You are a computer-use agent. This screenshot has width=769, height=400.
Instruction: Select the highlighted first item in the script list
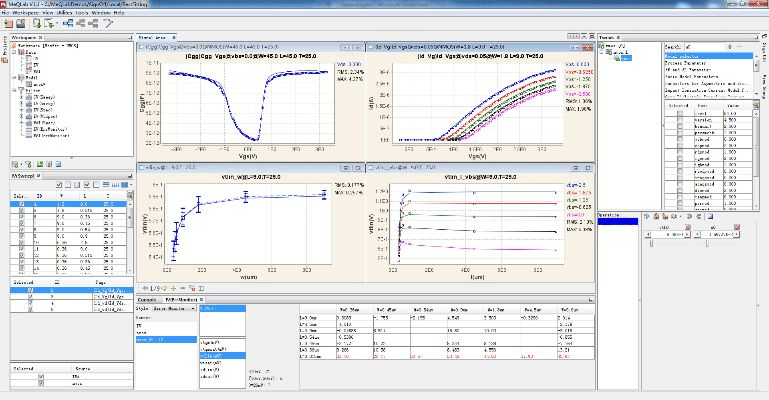[220, 309]
